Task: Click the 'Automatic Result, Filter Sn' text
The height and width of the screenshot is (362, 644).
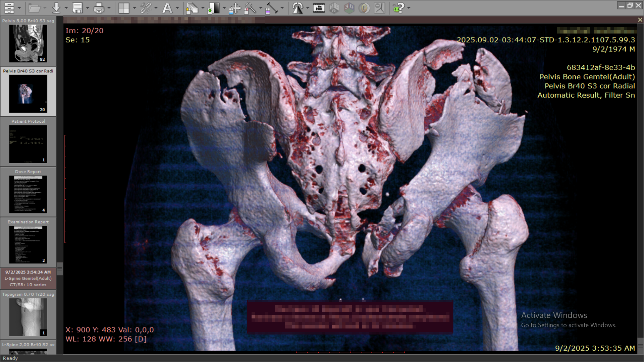Action: pyautogui.click(x=586, y=95)
